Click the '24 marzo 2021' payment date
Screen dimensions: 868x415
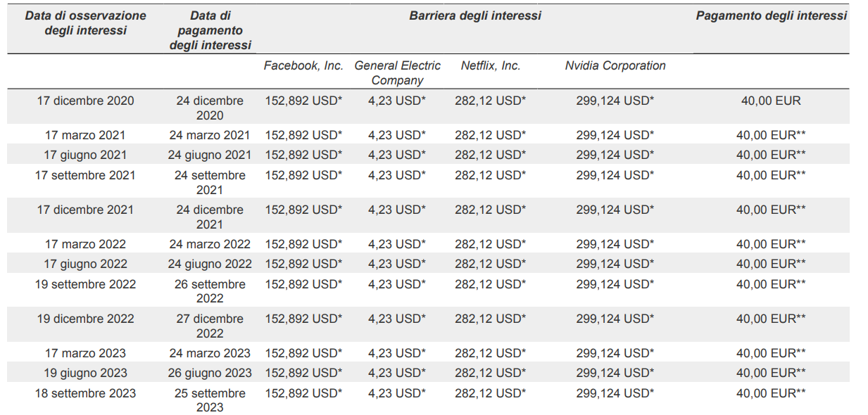tap(210, 135)
